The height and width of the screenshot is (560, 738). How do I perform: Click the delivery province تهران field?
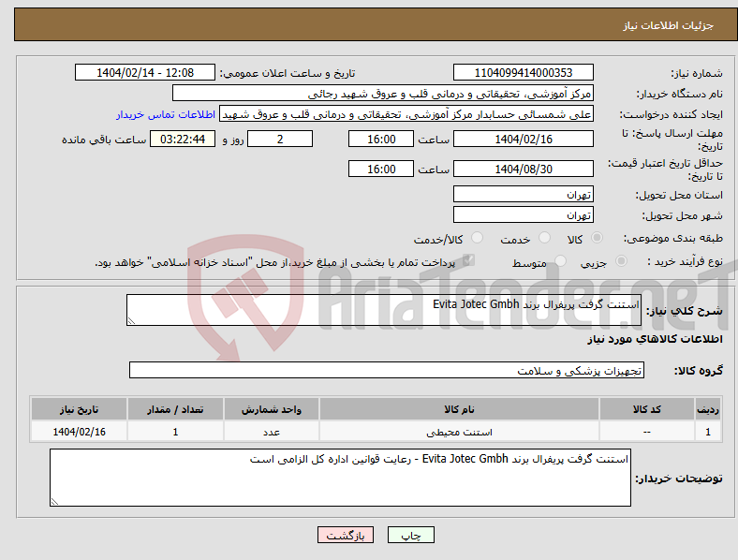pos(523,194)
